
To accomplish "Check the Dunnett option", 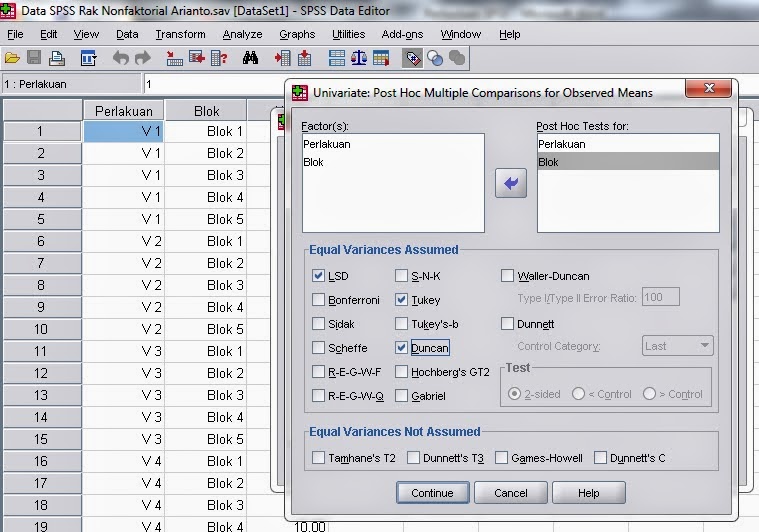I will (x=507, y=323).
